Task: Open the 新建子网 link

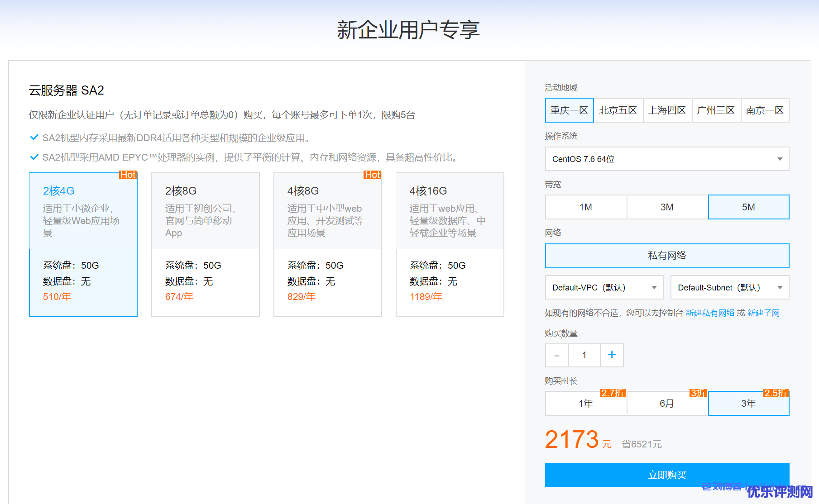Action: [763, 313]
